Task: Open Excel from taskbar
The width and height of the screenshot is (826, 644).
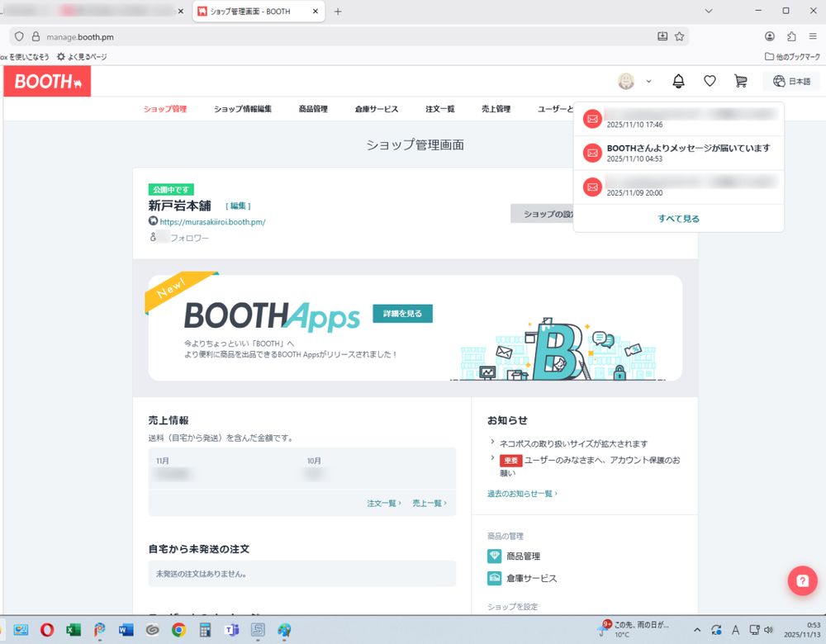Action: [x=74, y=630]
